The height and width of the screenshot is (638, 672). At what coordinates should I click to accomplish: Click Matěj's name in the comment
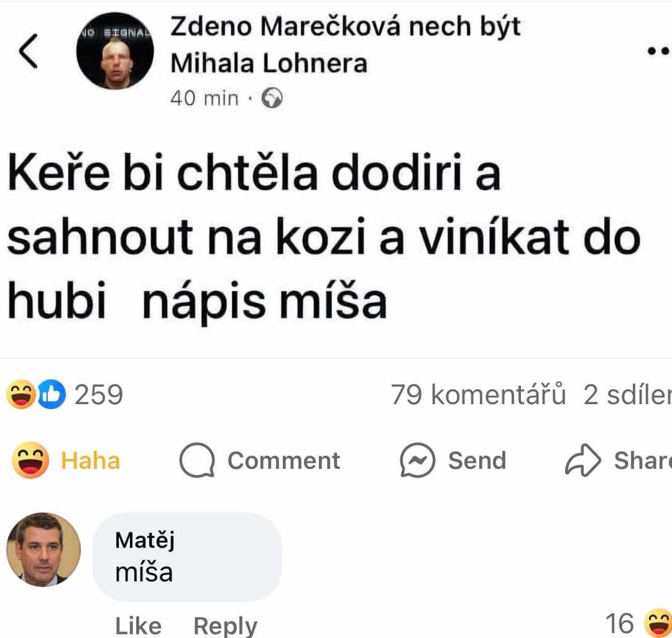pyautogui.click(x=145, y=540)
